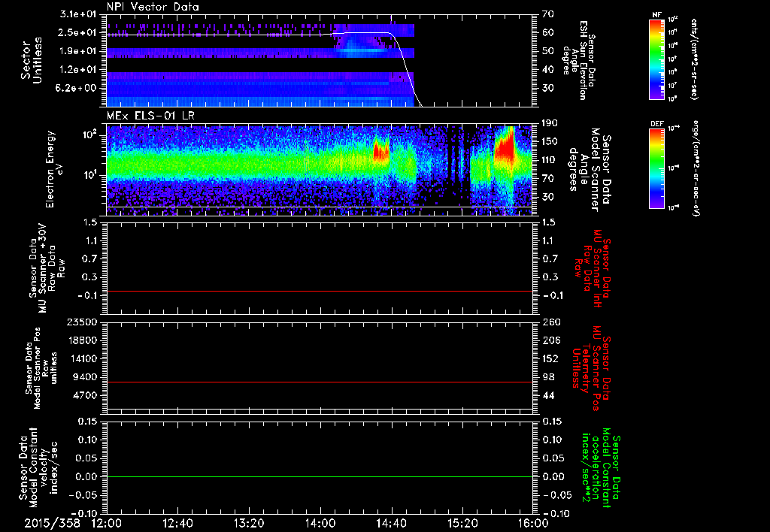Screen dimensions: 770x532
Task: Click the '2.5e+01' sector tick value
Action: (78, 33)
